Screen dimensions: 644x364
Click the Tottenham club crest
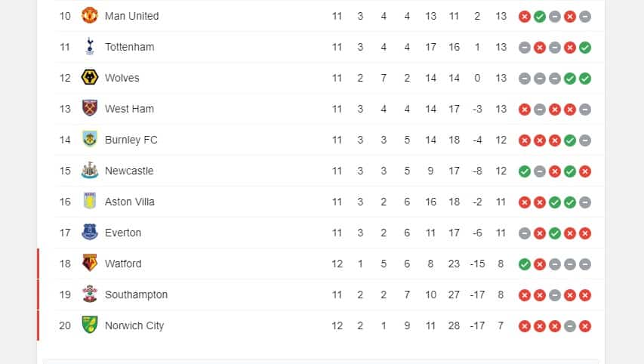pyautogui.click(x=90, y=47)
